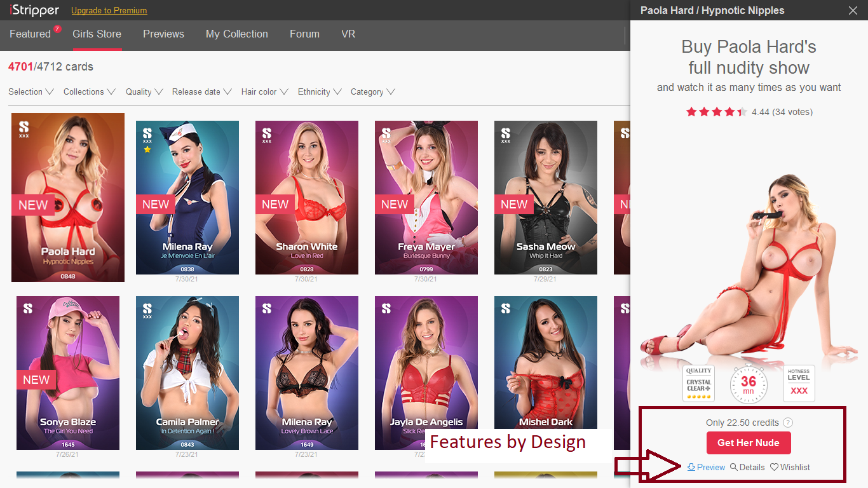Open the Forum tab
The height and width of the screenshot is (488, 868).
tap(304, 34)
